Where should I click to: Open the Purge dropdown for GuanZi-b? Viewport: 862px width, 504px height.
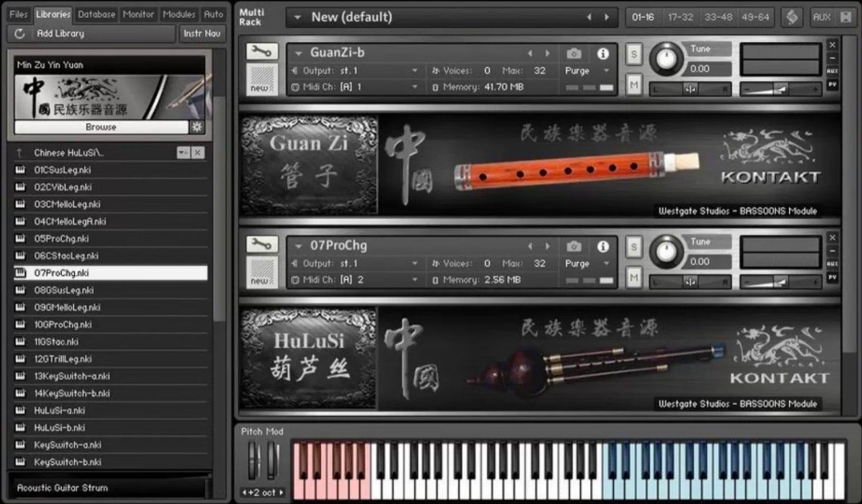pyautogui.click(x=606, y=71)
